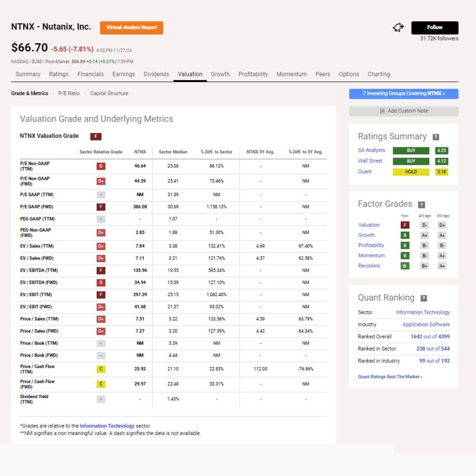This screenshot has width=476, height=476.
Task: Click Add Custom Note button
Action: [x=404, y=111]
